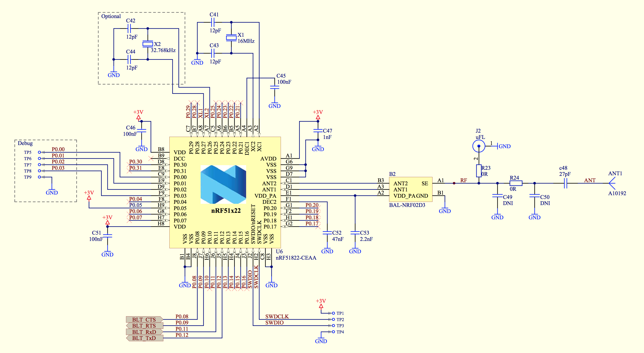
Task: Click the 'ANT' net label
Action: (x=590, y=180)
